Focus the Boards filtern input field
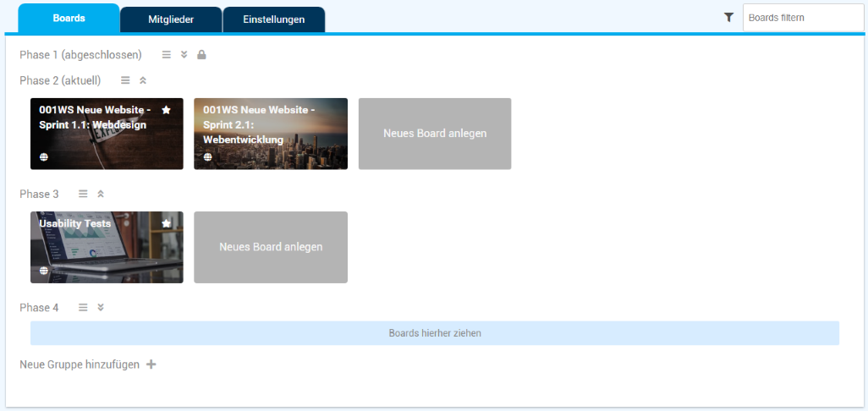 tap(803, 18)
